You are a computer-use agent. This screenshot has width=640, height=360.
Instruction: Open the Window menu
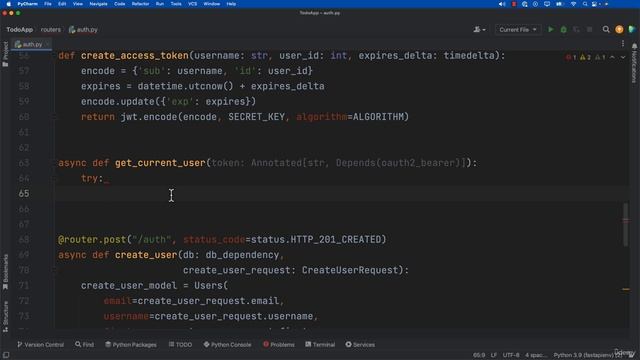point(211,4)
